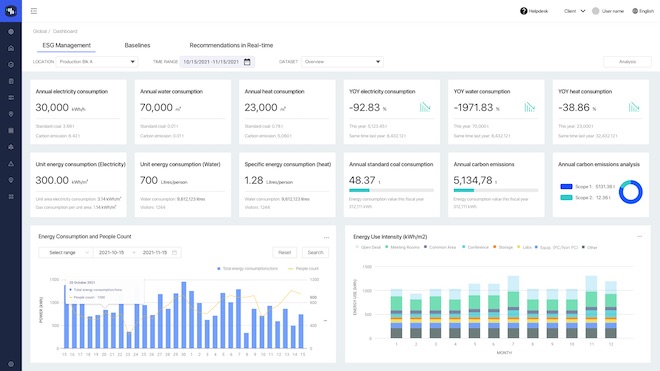Open the warning triangle icon in sidebar
The height and width of the screenshot is (371, 660).
(x=11, y=163)
